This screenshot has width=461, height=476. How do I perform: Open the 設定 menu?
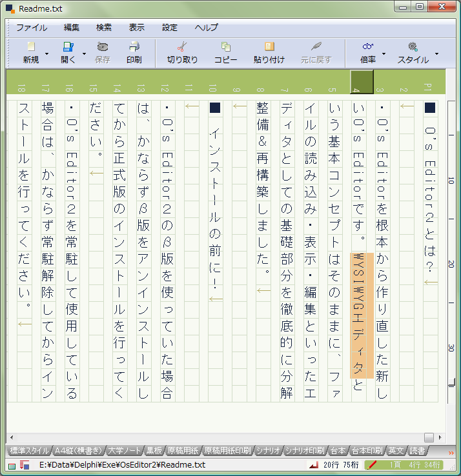click(170, 28)
